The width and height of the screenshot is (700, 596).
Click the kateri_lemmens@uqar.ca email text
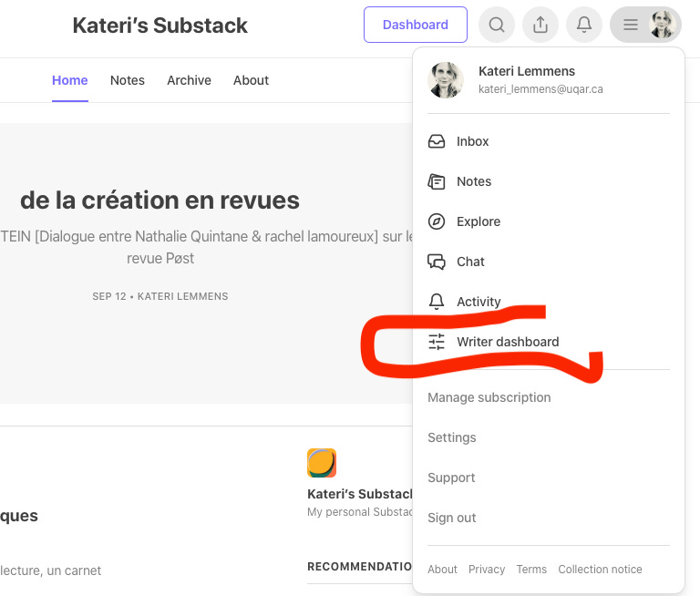click(x=540, y=89)
